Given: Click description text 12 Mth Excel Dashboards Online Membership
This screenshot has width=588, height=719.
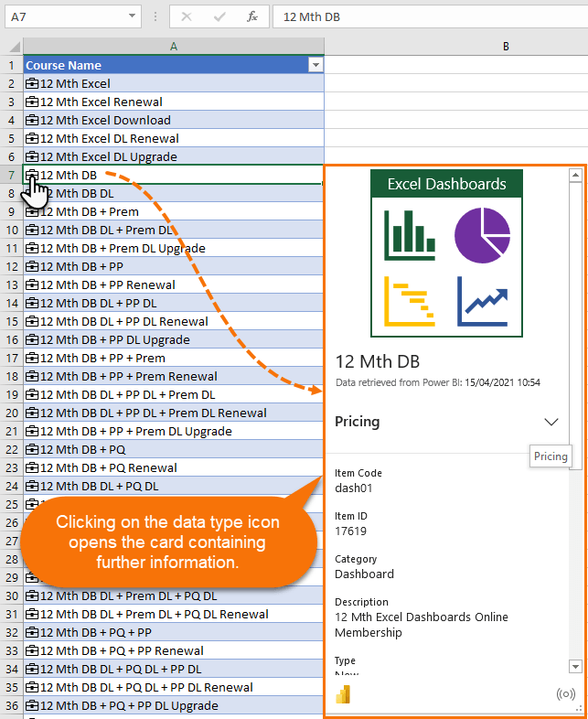Looking at the screenshot, I should click(x=422, y=625).
